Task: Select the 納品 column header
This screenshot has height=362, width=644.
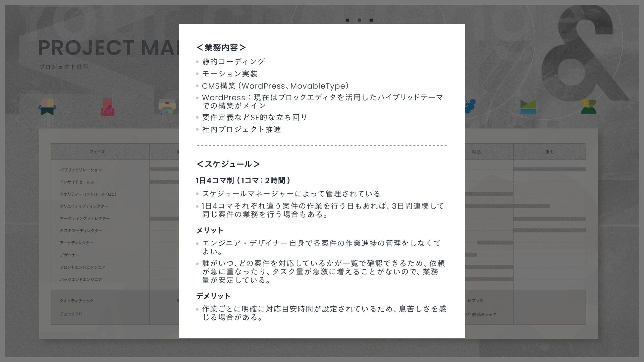Action: click(x=476, y=152)
